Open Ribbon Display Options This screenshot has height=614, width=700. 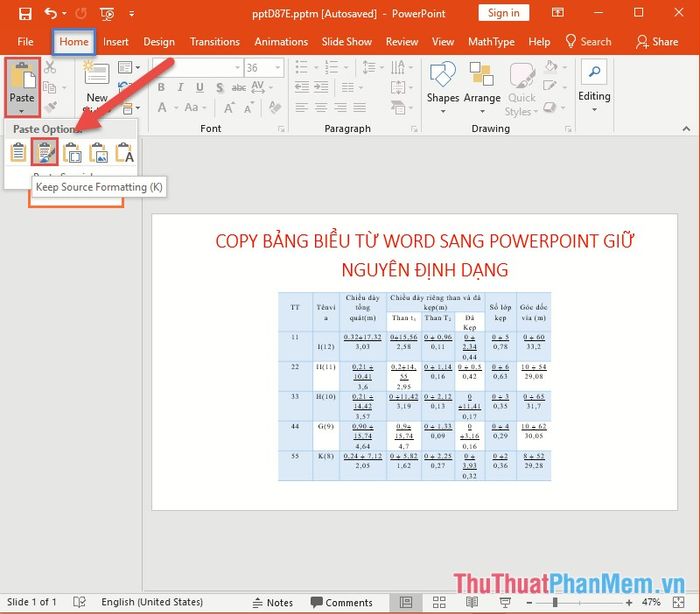tap(558, 13)
